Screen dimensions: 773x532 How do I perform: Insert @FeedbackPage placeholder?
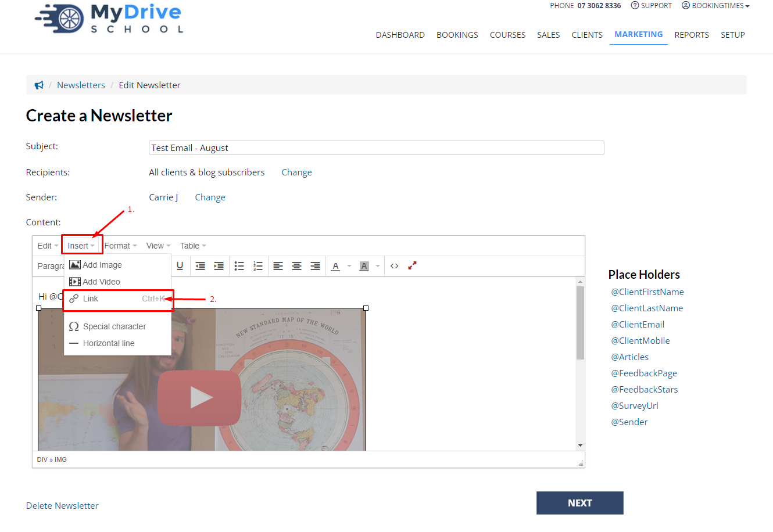[x=644, y=373]
